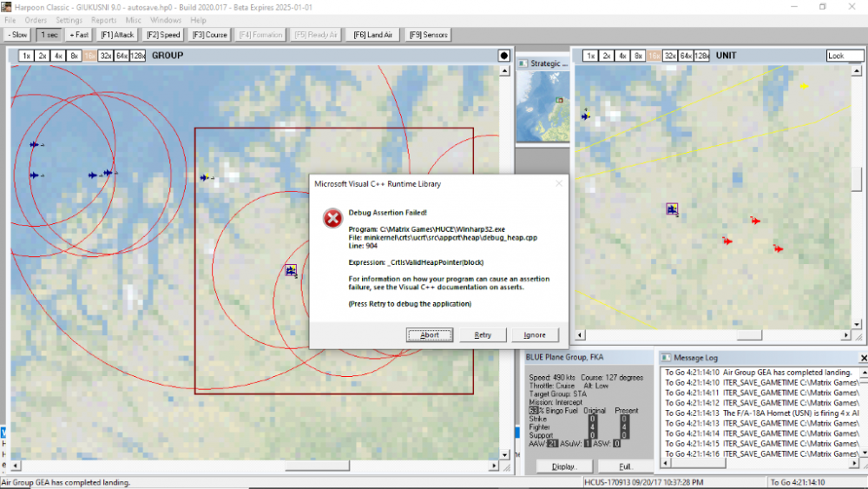Image resolution: width=868 pixels, height=489 pixels.
Task: Click the [F1] Attack button
Action: 117,35
